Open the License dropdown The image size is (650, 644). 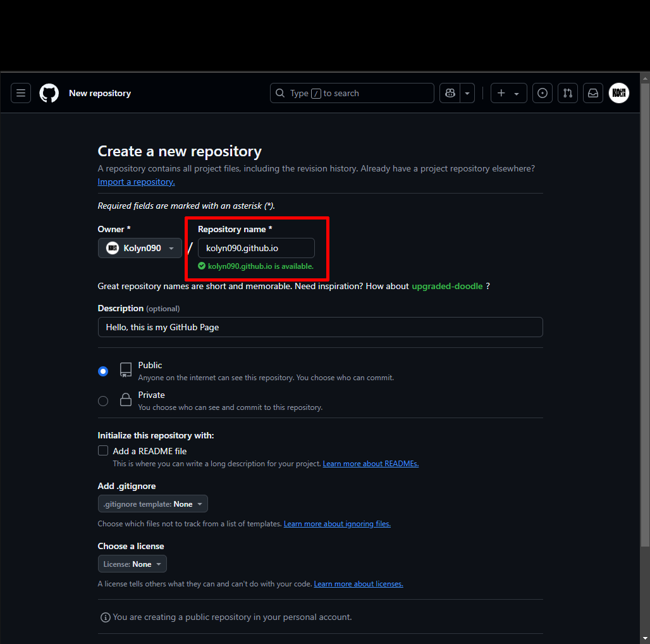pos(132,564)
